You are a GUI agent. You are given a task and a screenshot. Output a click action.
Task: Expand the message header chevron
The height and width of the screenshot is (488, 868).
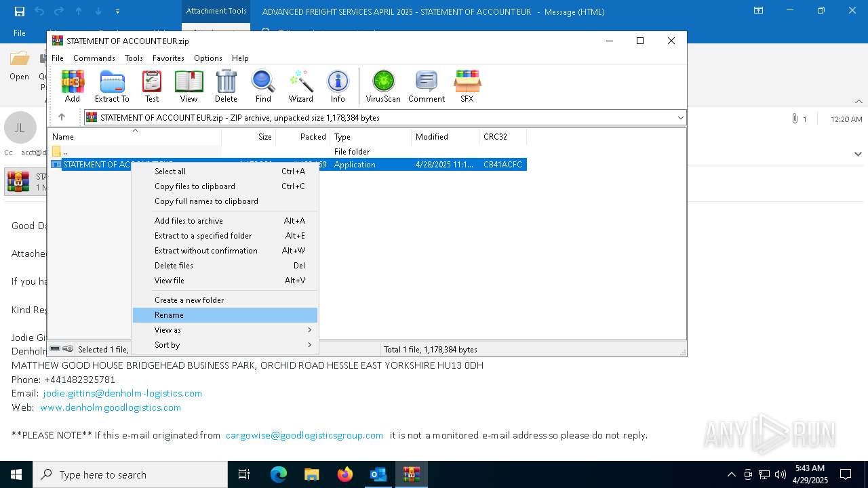click(x=858, y=154)
